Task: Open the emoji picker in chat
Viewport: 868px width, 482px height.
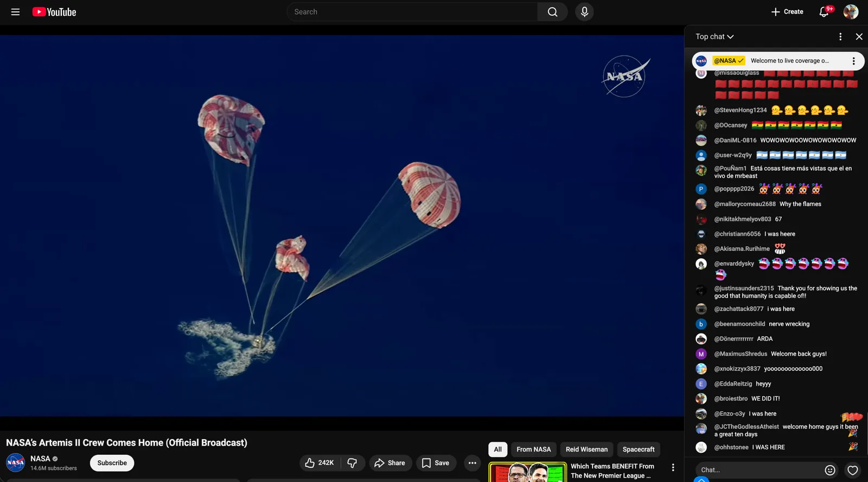Action: pos(830,470)
